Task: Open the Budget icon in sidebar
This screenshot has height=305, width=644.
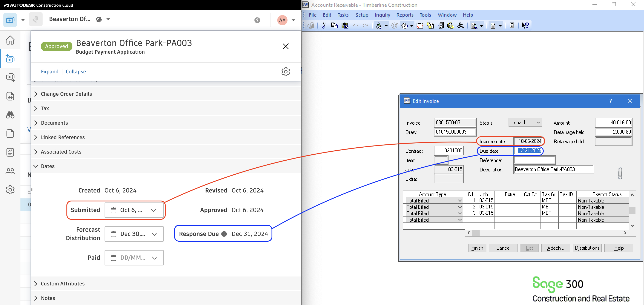Action: tap(10, 59)
